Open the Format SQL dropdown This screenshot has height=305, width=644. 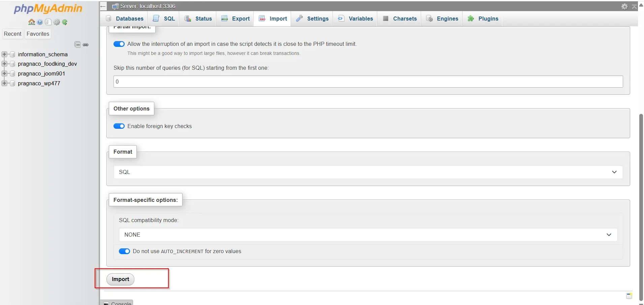click(x=368, y=172)
